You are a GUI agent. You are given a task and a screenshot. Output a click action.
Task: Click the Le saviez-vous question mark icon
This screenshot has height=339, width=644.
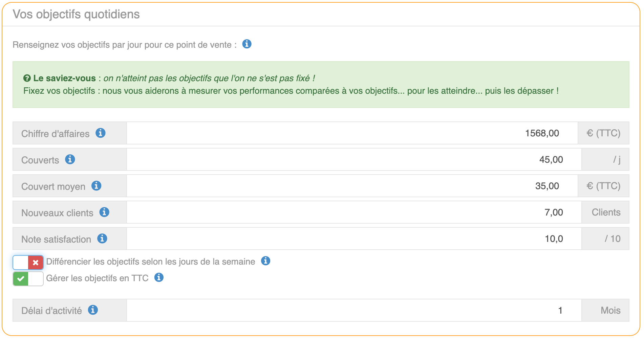[x=27, y=78]
